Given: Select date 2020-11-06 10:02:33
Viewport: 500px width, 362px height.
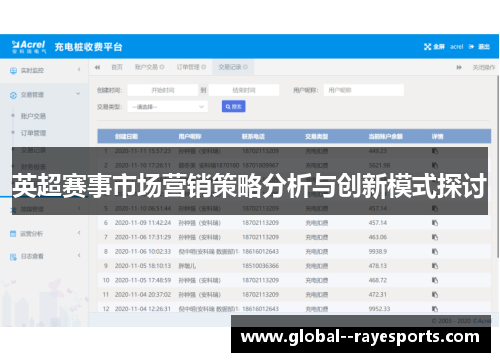Looking at the screenshot, I should point(143,251).
